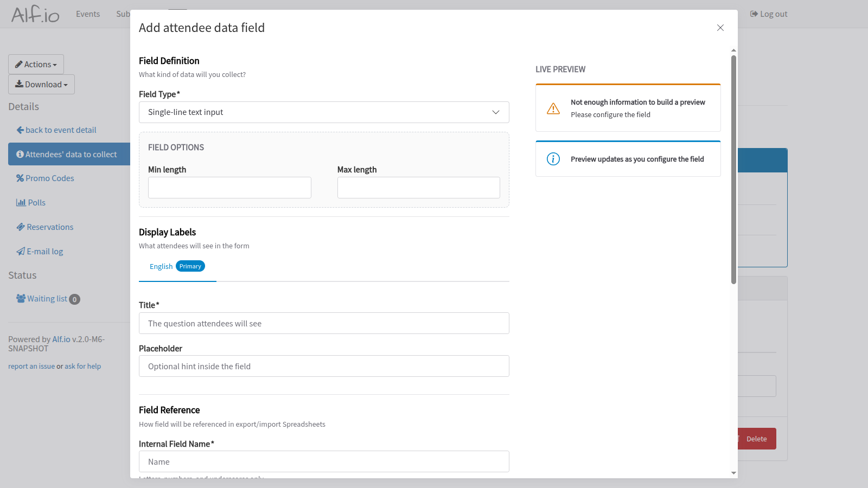This screenshot has width=868, height=488.
Task: Click the red Delete button
Action: [x=757, y=439]
